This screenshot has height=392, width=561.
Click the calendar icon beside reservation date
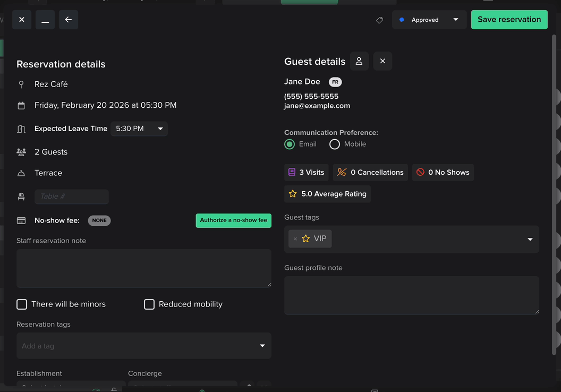tap(21, 106)
